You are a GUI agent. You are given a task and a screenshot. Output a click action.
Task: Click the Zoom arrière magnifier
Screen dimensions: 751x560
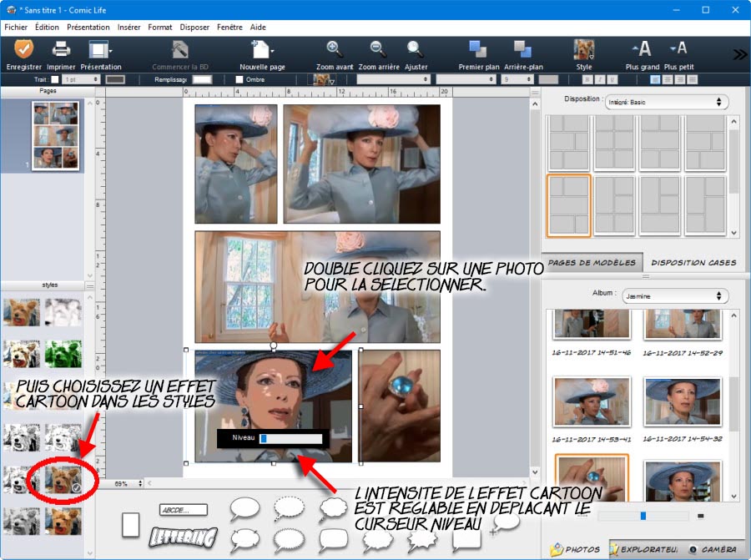[x=378, y=49]
